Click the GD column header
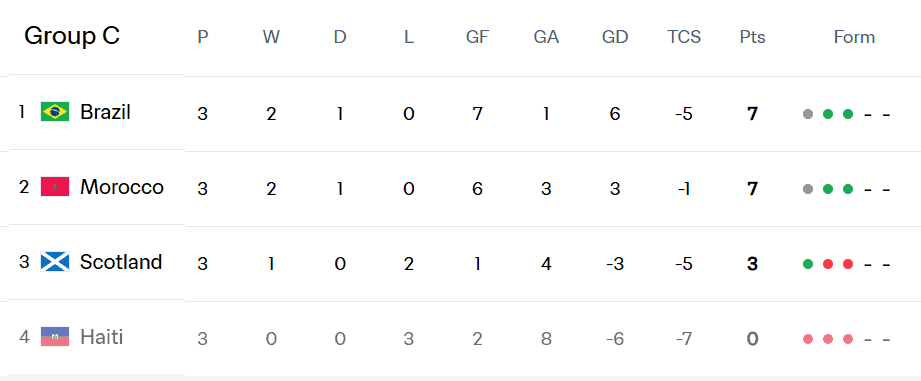The width and height of the screenshot is (921, 381). (x=615, y=37)
